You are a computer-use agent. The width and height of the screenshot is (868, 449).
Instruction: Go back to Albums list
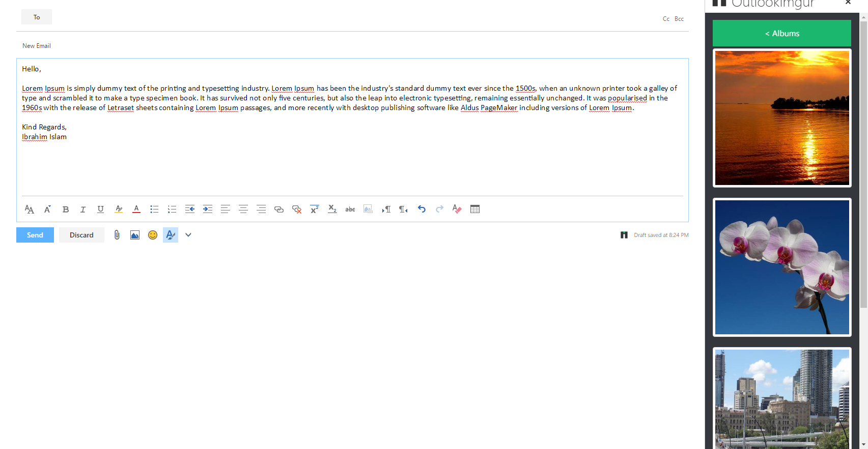pyautogui.click(x=782, y=33)
